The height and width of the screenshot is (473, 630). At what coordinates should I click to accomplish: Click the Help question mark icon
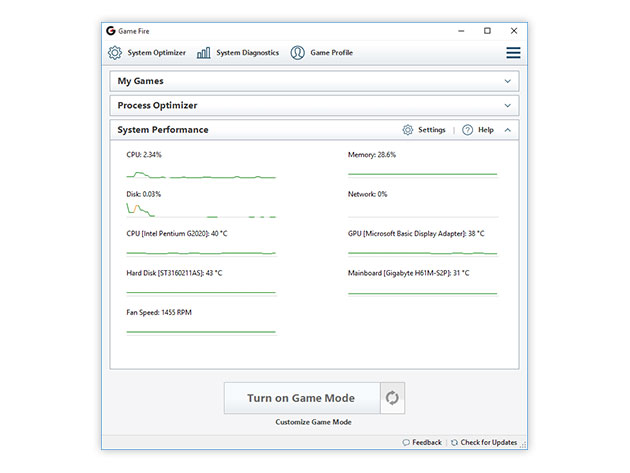click(467, 130)
